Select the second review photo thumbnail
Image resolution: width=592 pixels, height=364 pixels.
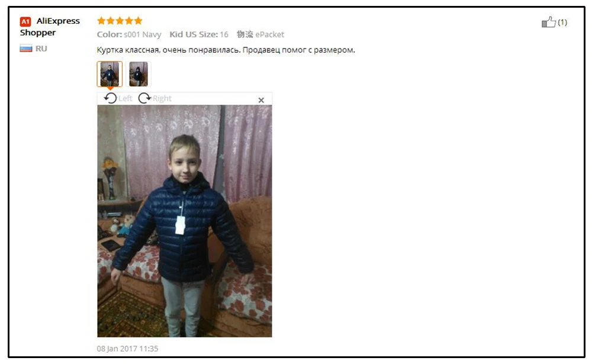139,74
